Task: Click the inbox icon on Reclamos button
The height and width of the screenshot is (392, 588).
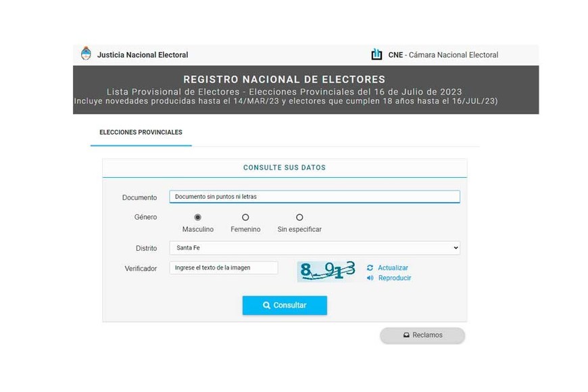Action: (x=406, y=335)
